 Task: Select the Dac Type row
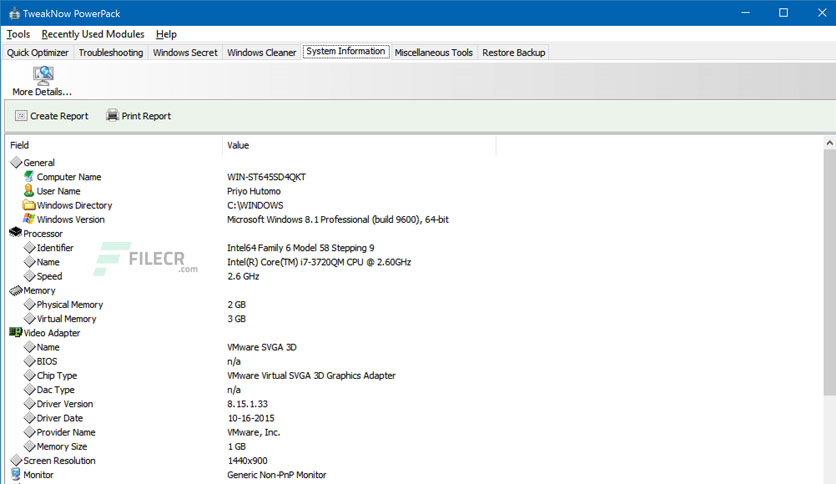point(55,390)
